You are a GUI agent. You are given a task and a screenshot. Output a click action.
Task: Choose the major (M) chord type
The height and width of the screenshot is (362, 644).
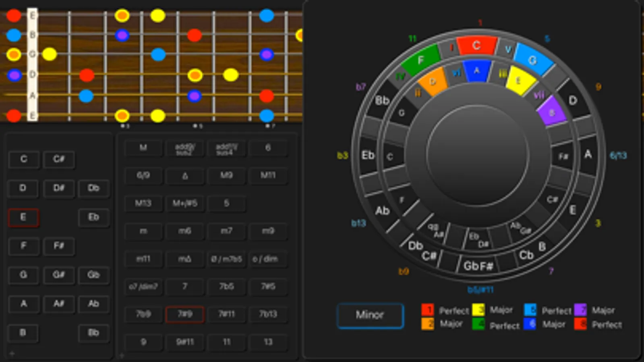[x=143, y=148]
